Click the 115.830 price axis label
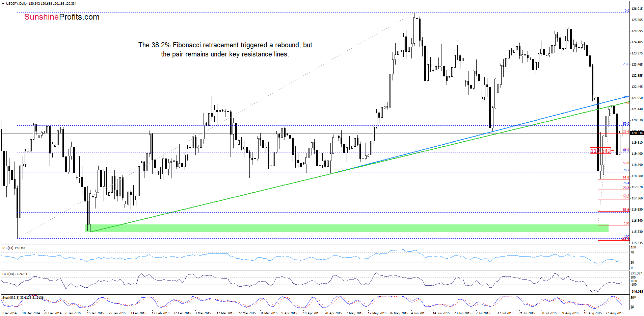This screenshot has width=644, height=316. click(637, 232)
